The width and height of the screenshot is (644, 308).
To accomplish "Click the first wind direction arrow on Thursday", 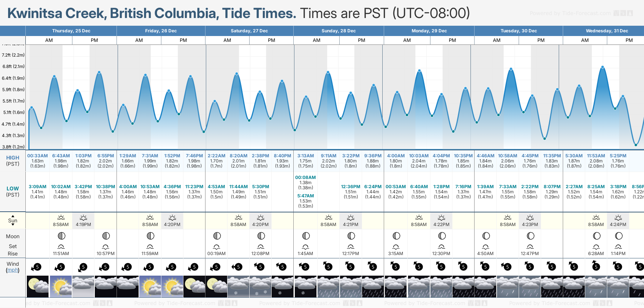I will pyautogui.click(x=36, y=267).
